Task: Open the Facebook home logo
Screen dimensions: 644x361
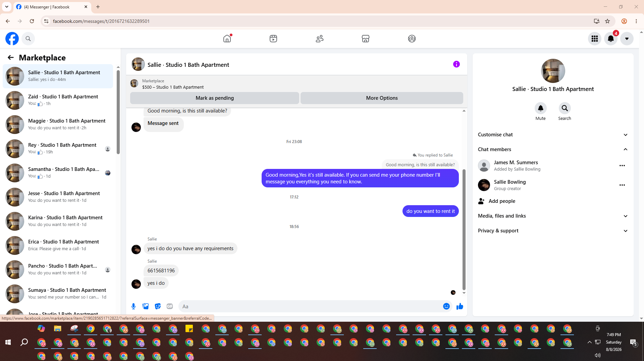Action: [12, 39]
